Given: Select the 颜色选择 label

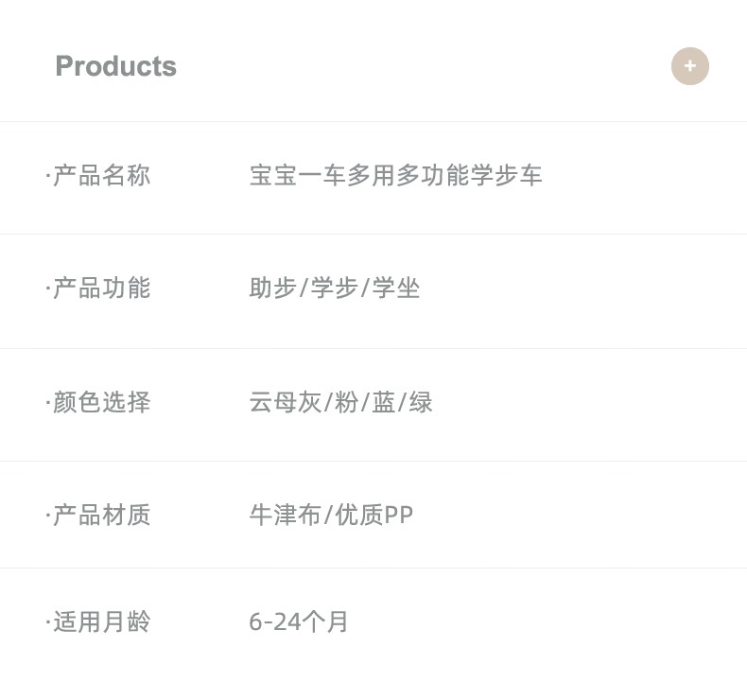Looking at the screenshot, I should click(101, 402).
